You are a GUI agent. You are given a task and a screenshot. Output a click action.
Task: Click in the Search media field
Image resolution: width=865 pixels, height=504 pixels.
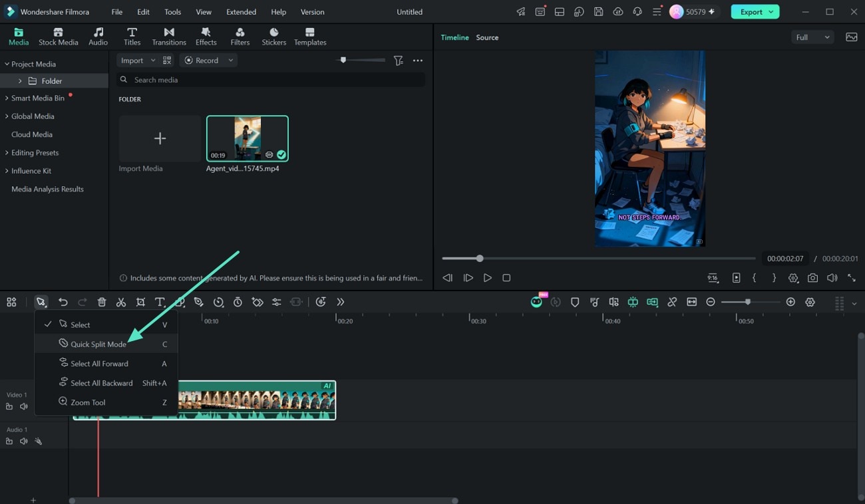coord(270,80)
